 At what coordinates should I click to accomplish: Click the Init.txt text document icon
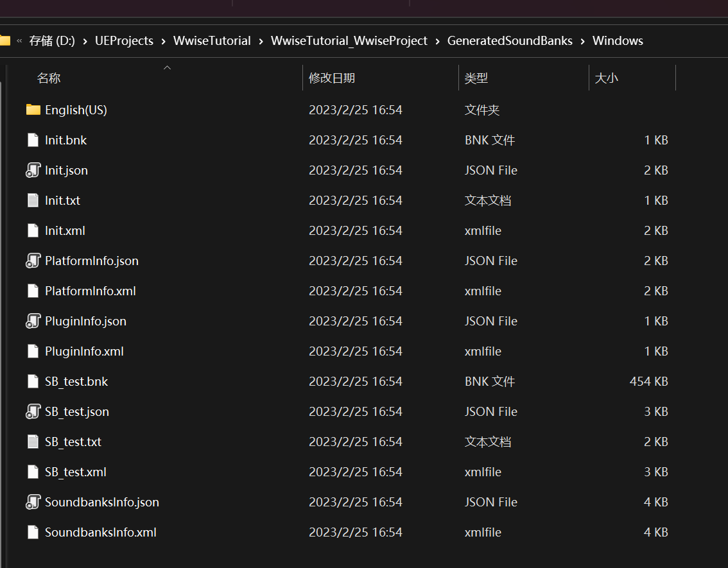click(33, 200)
